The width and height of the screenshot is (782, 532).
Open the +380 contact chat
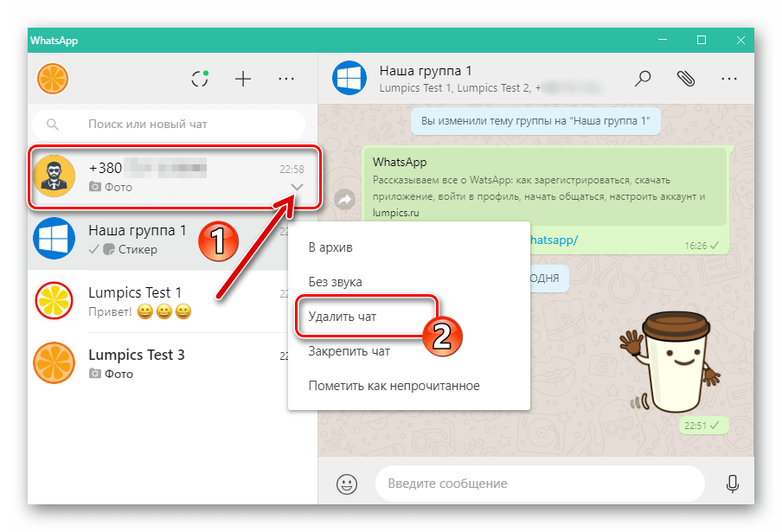(174, 177)
